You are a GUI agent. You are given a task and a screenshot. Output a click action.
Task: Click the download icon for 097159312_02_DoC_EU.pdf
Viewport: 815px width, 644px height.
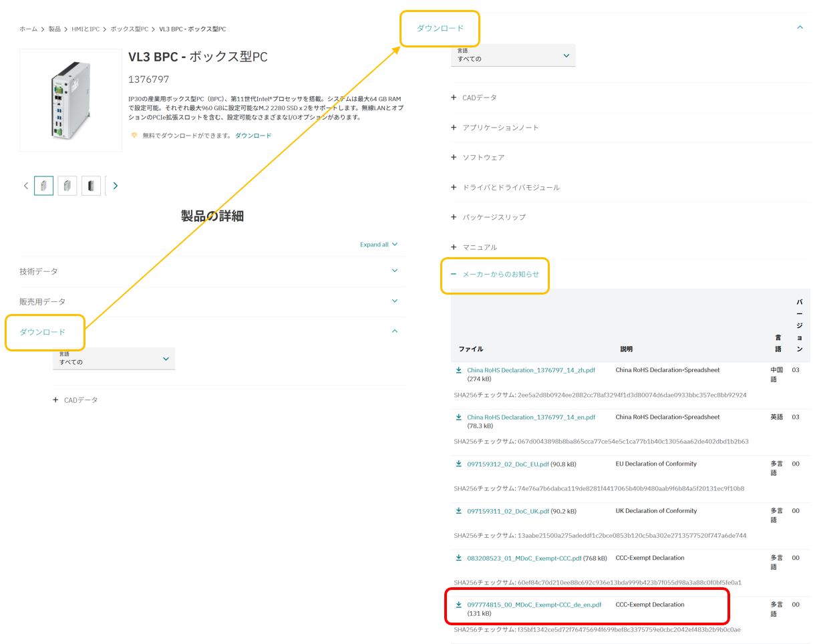[458, 464]
